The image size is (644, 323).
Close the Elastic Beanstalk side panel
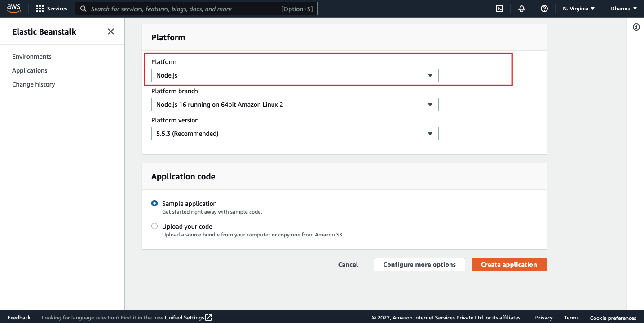point(111,31)
